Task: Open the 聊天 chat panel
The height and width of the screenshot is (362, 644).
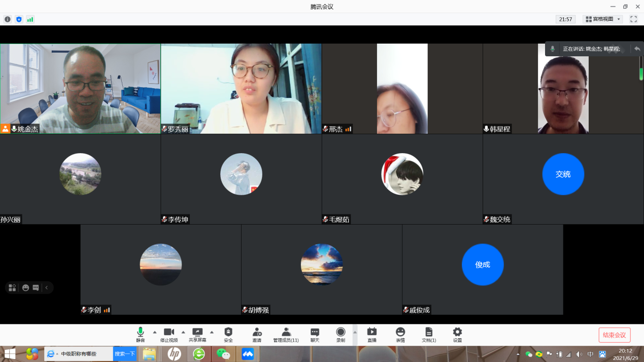Action: [315, 335]
